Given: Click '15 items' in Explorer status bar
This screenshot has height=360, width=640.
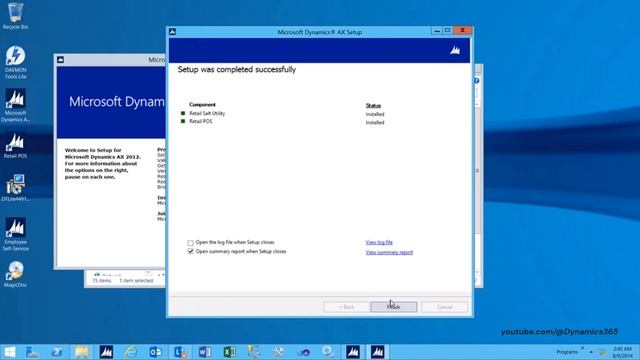Looking at the screenshot, I should [102, 281].
